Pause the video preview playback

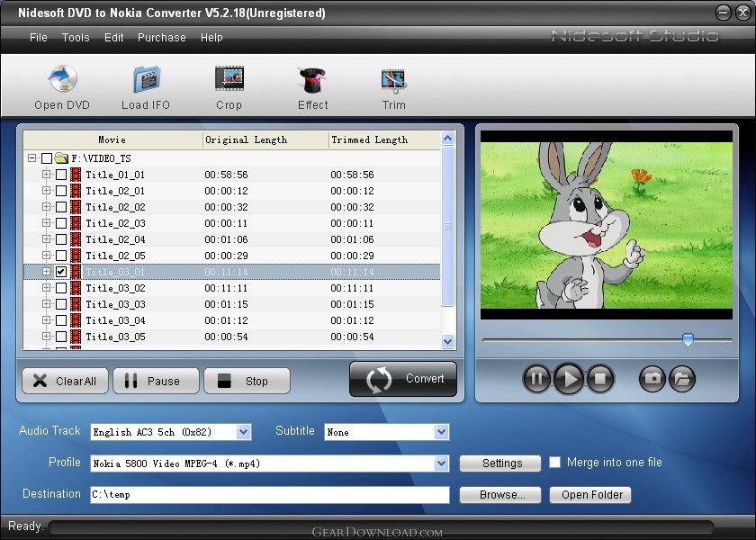coord(536,379)
